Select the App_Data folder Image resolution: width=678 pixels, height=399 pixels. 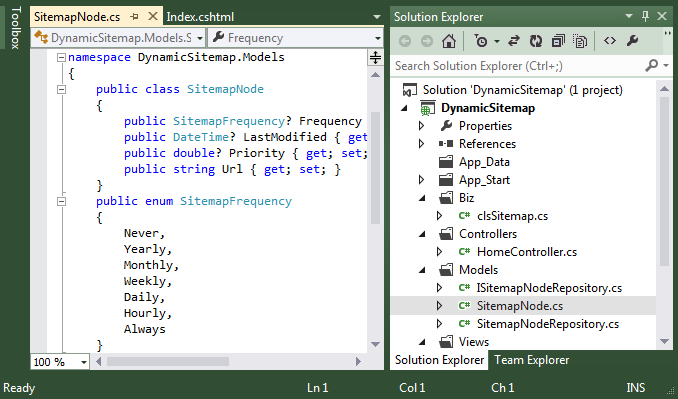pyautogui.click(x=484, y=162)
